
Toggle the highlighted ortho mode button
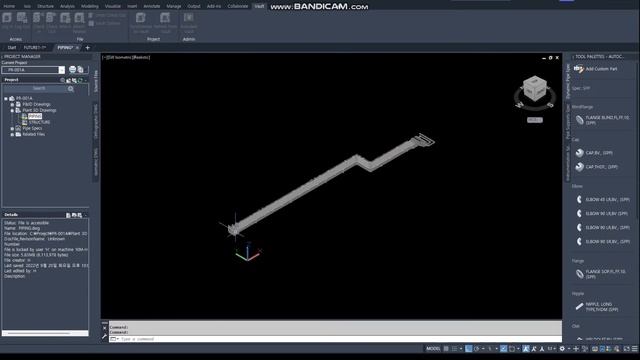[x=469, y=349]
